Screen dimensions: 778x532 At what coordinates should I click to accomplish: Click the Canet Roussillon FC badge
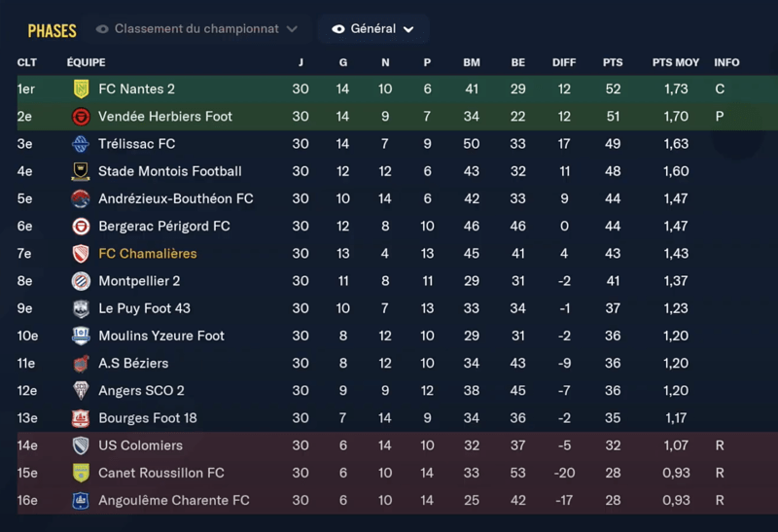[x=81, y=474]
